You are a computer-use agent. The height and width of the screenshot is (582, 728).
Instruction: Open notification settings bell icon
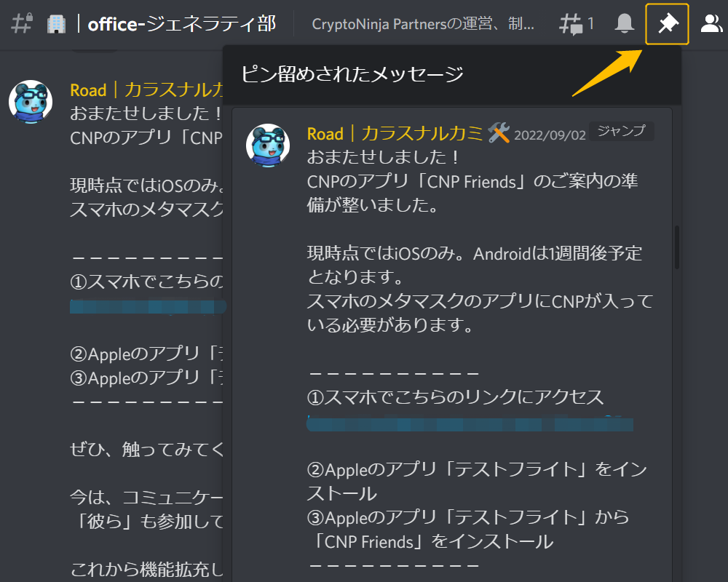coord(624,23)
